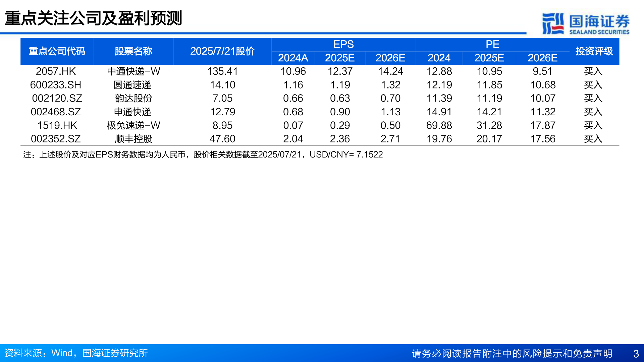Select the 买入 rating for 申通快递
This screenshot has width=644, height=362.
pos(593,112)
